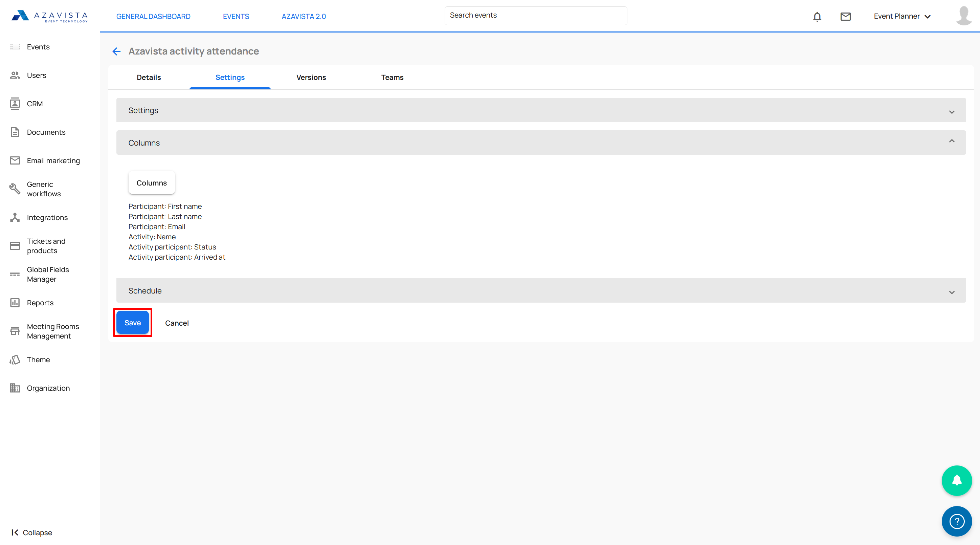The height and width of the screenshot is (545, 980).
Task: Open the Integrations sidebar icon
Action: pos(15,217)
